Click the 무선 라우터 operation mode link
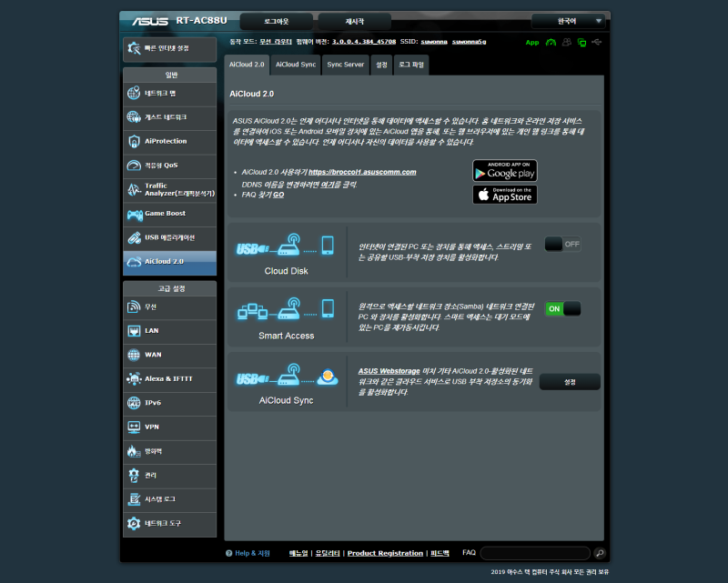 [x=276, y=42]
